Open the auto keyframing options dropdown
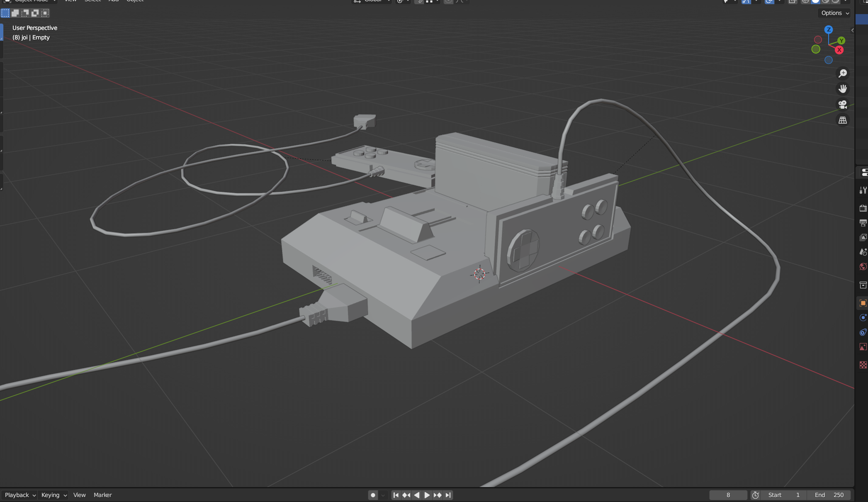 [383, 495]
